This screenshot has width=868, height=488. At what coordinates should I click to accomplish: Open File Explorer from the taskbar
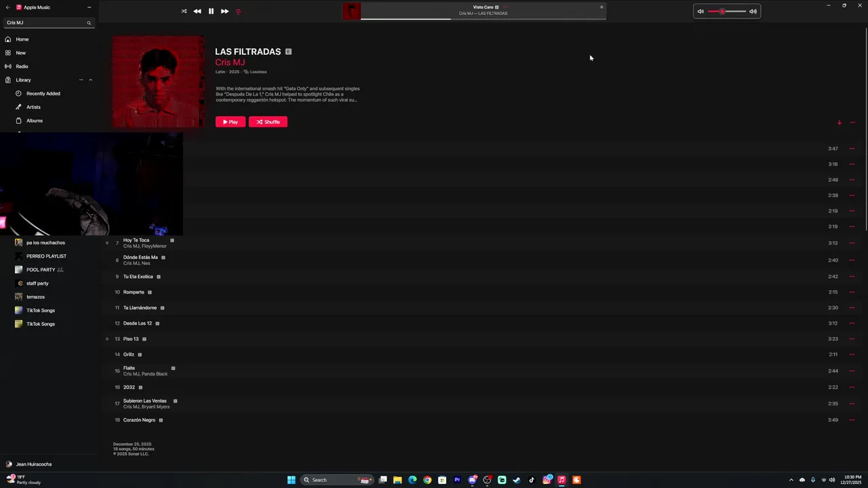[x=397, y=480]
